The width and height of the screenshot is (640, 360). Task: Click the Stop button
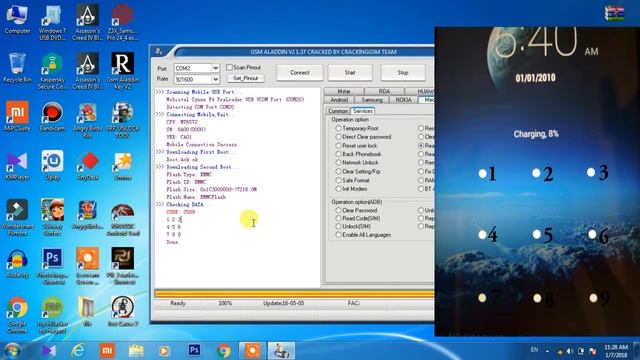click(x=402, y=73)
